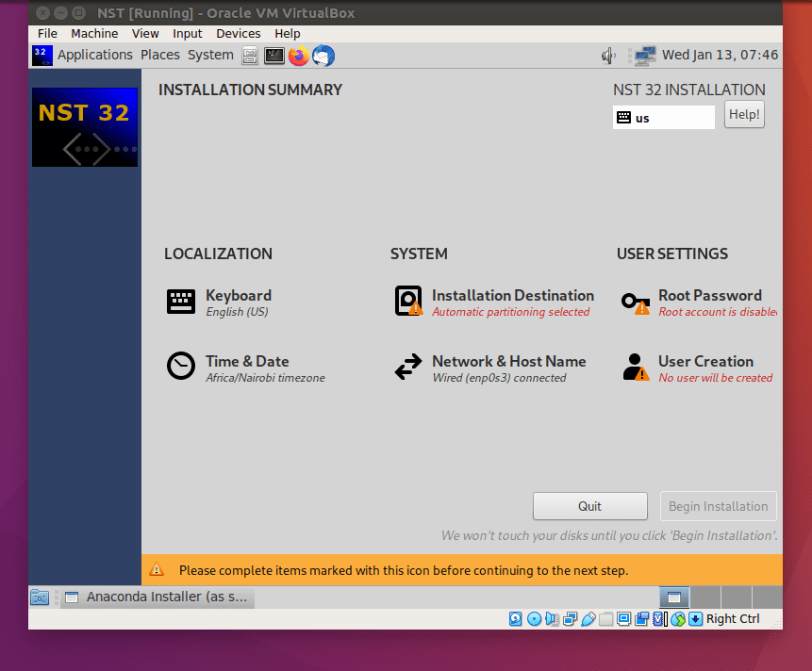Click the 'us' keyboard layout field
This screenshot has height=671, width=812.
[663, 118]
